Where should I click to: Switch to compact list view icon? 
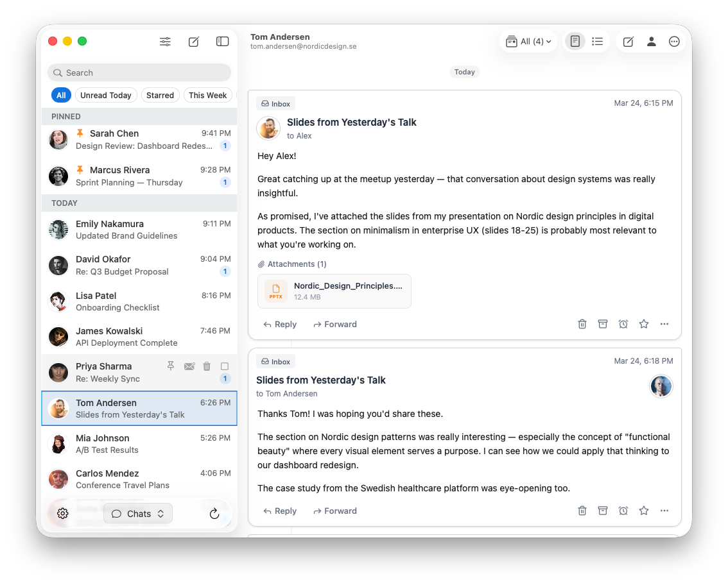coord(597,41)
